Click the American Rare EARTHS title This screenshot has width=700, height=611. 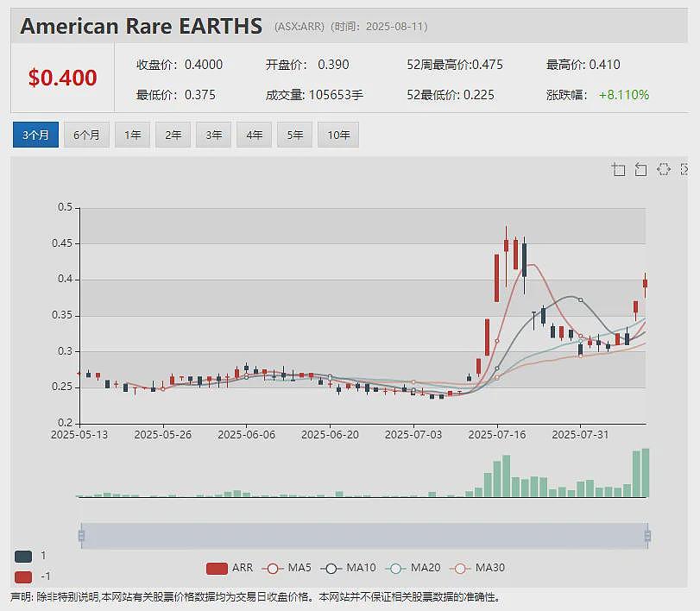coord(141,26)
